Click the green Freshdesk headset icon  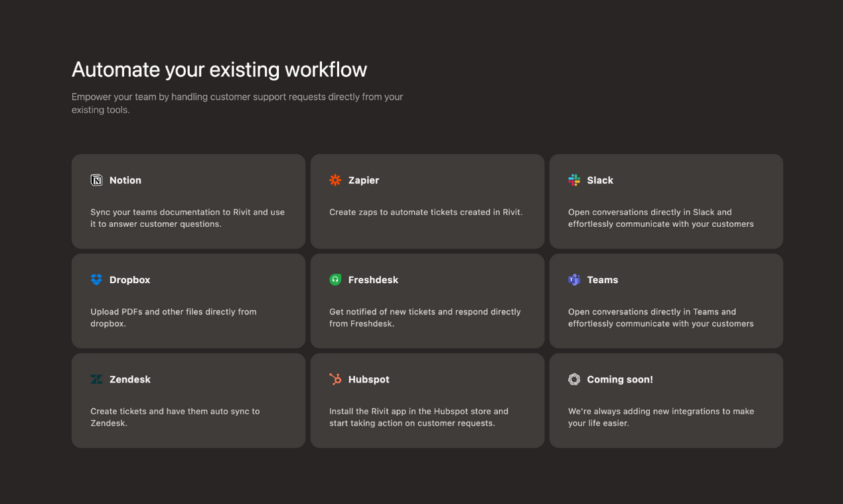tap(335, 280)
